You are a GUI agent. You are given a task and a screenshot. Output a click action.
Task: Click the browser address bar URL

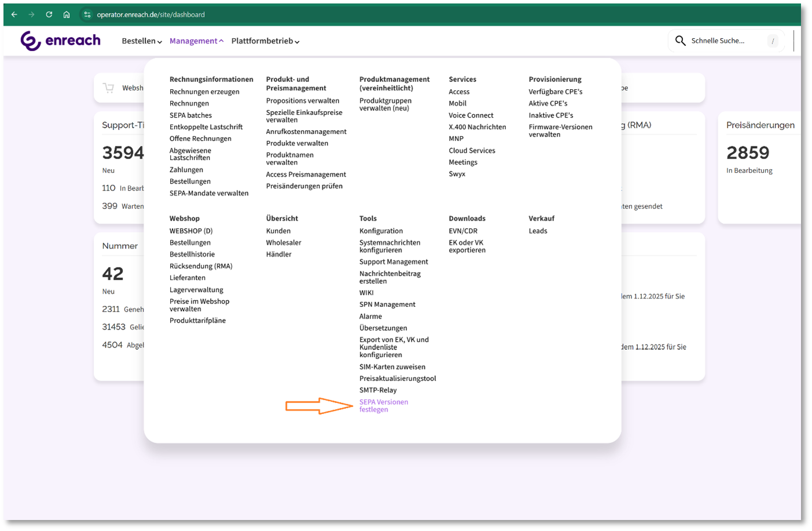[x=150, y=14]
